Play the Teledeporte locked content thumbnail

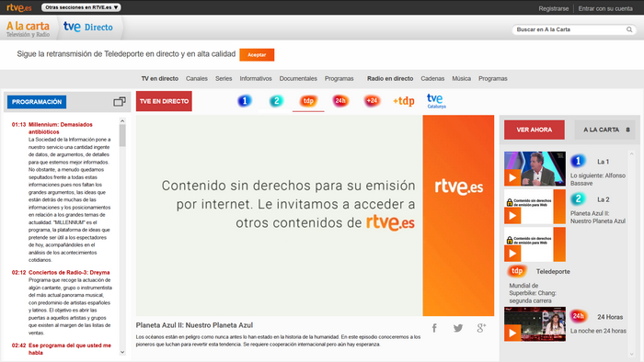coord(535,244)
